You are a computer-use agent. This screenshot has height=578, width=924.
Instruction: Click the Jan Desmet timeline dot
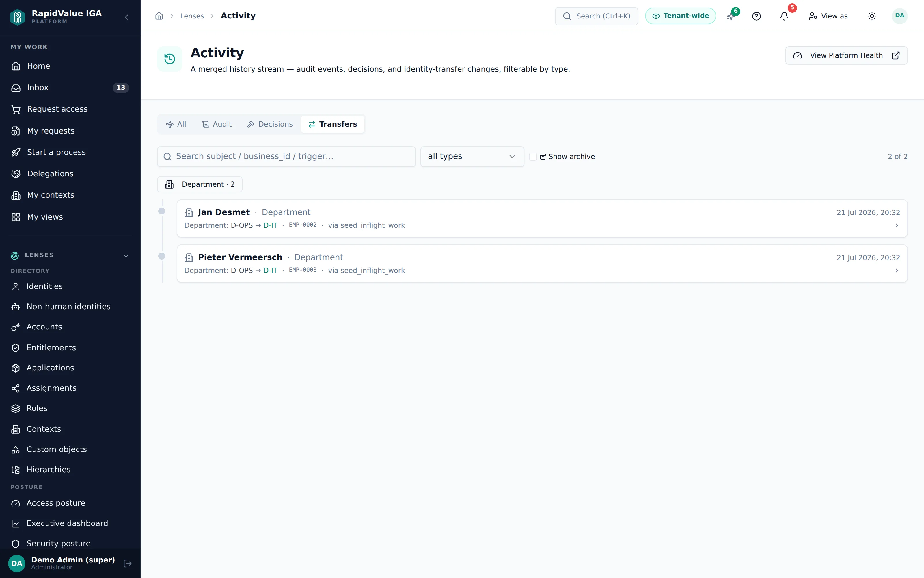[162, 211]
